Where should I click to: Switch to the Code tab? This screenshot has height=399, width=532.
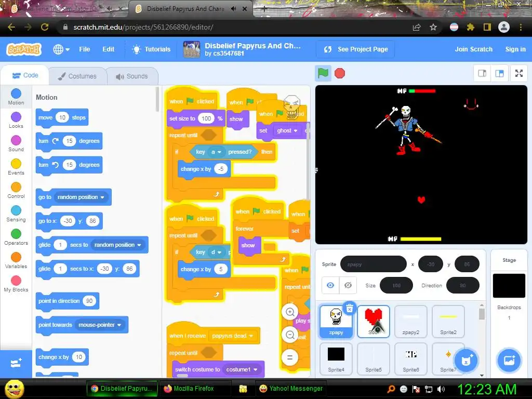tap(25, 75)
